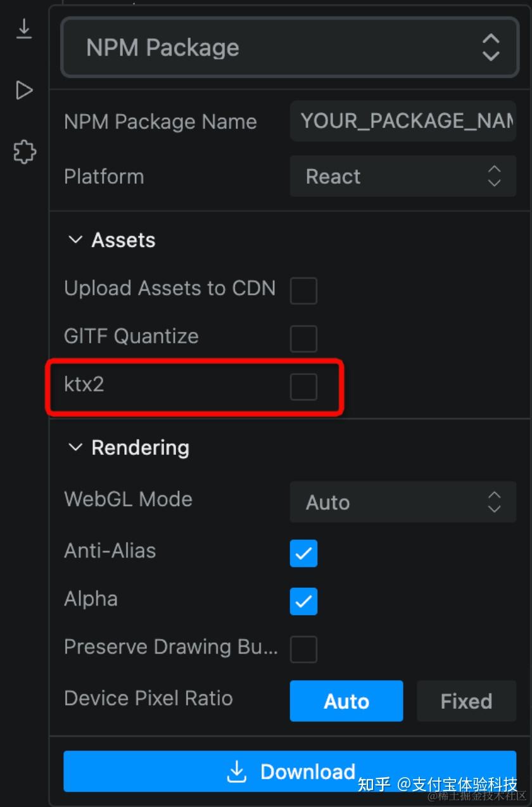Enable GlTF Quantize checkbox
Screen dimensions: 532x807
[303, 338]
